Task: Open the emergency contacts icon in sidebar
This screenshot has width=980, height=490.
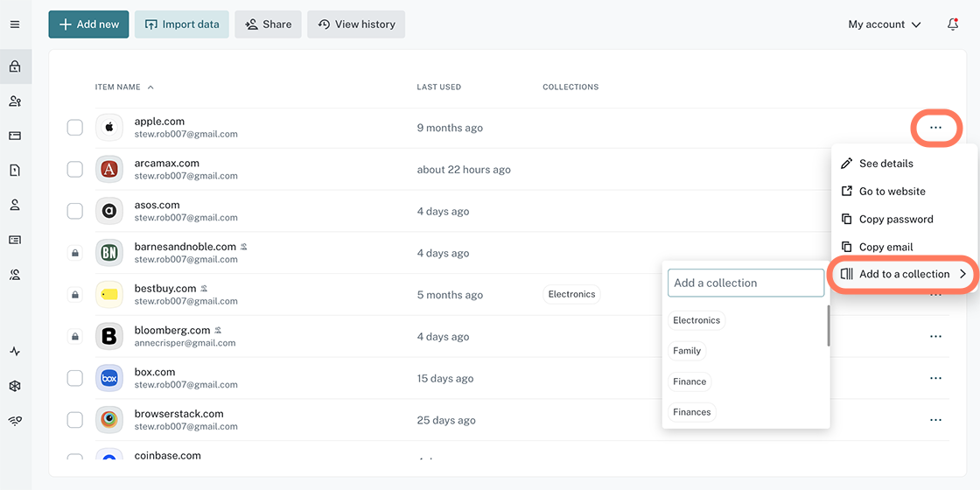Action: click(x=15, y=274)
